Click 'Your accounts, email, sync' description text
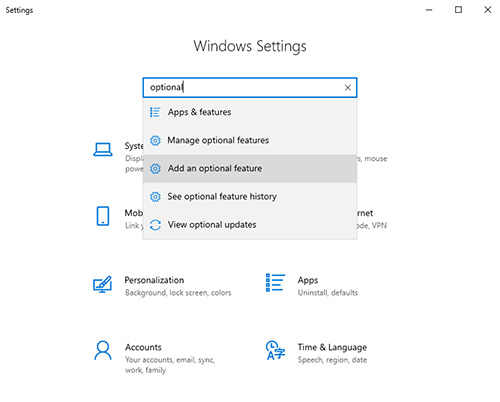Viewport: 500px width, 402px height. [170, 360]
